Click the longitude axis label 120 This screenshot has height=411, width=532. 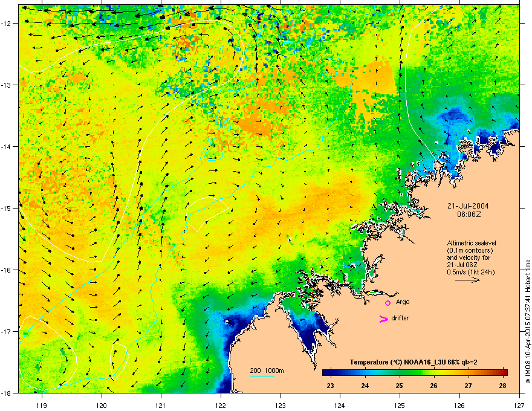[x=102, y=406]
